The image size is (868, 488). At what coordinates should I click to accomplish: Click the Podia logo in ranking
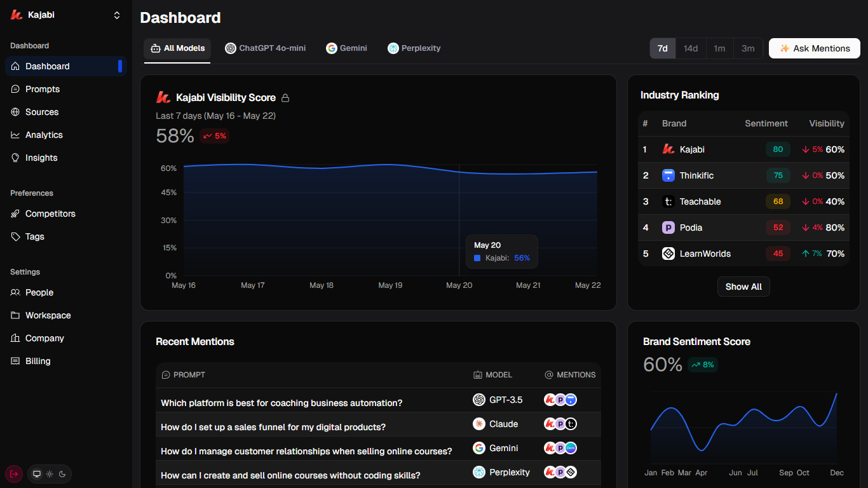click(668, 227)
